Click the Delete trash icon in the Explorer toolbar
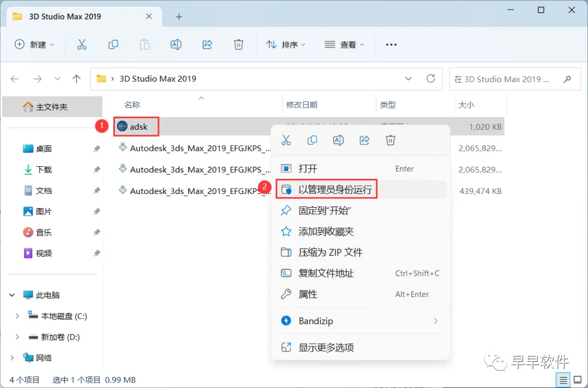588x388 pixels. [238, 45]
